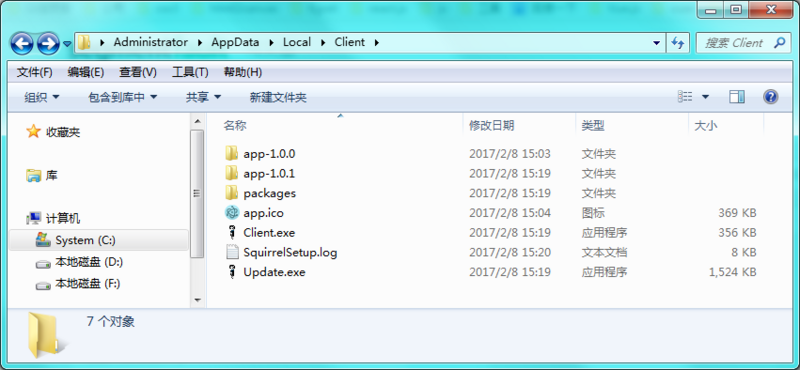Select 计算机 in navigation pane
Image resolution: width=800 pixels, height=370 pixels.
(x=63, y=219)
